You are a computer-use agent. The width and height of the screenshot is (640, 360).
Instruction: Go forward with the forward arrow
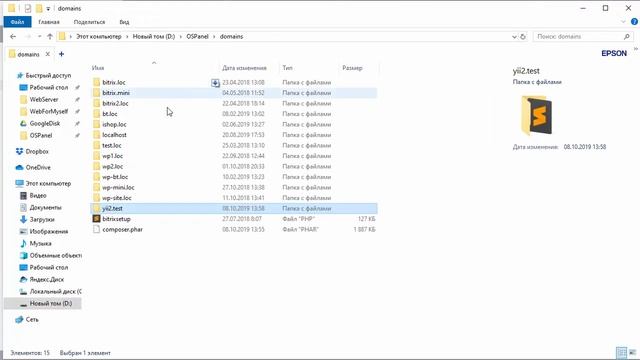(28, 37)
